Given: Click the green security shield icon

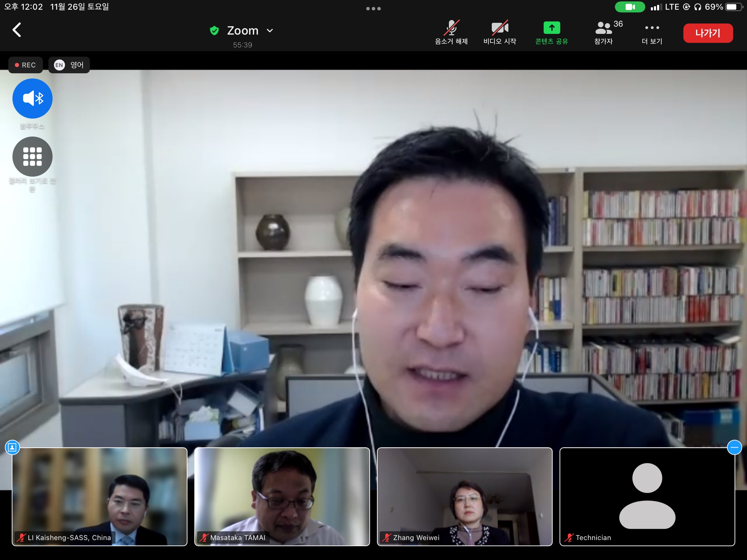Looking at the screenshot, I should point(214,31).
